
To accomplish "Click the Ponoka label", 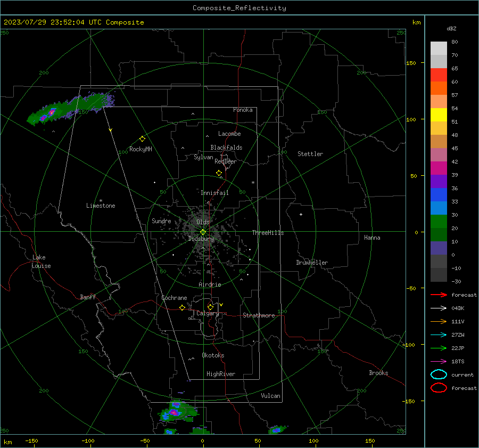I will coord(243,110).
